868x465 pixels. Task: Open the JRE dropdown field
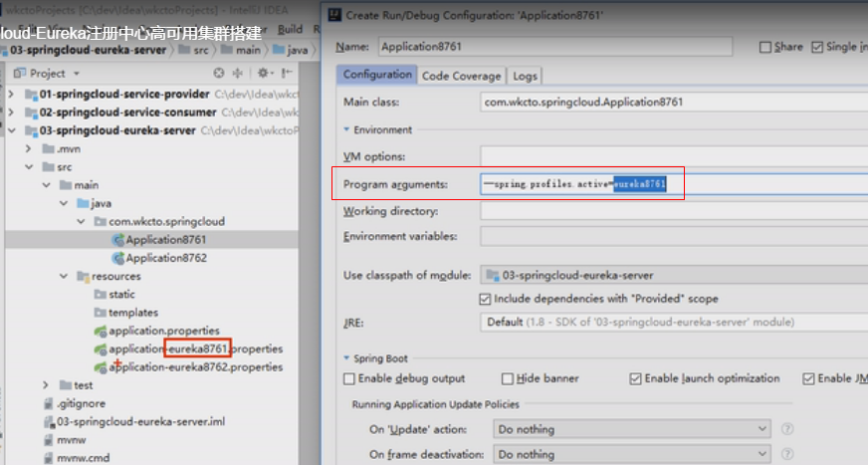tap(674, 322)
